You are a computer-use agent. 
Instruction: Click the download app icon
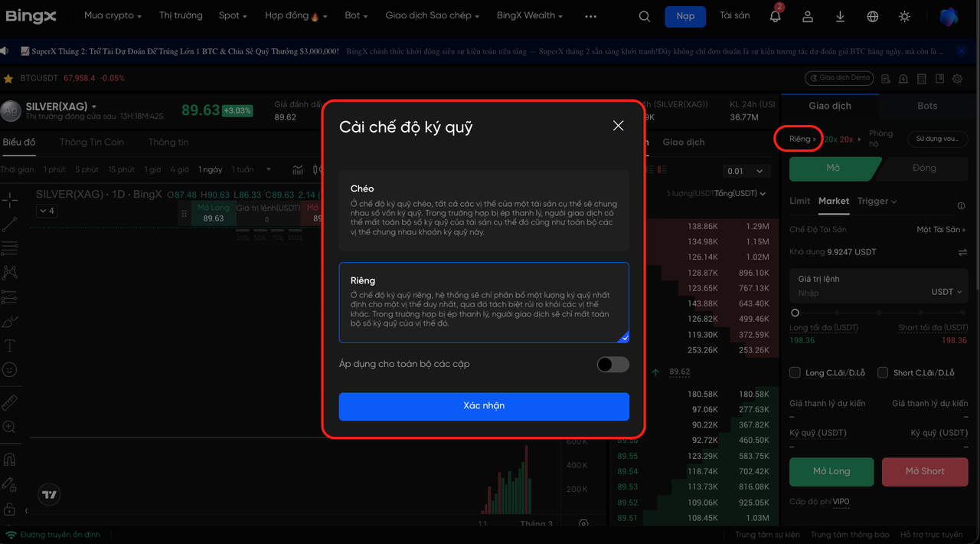(840, 16)
